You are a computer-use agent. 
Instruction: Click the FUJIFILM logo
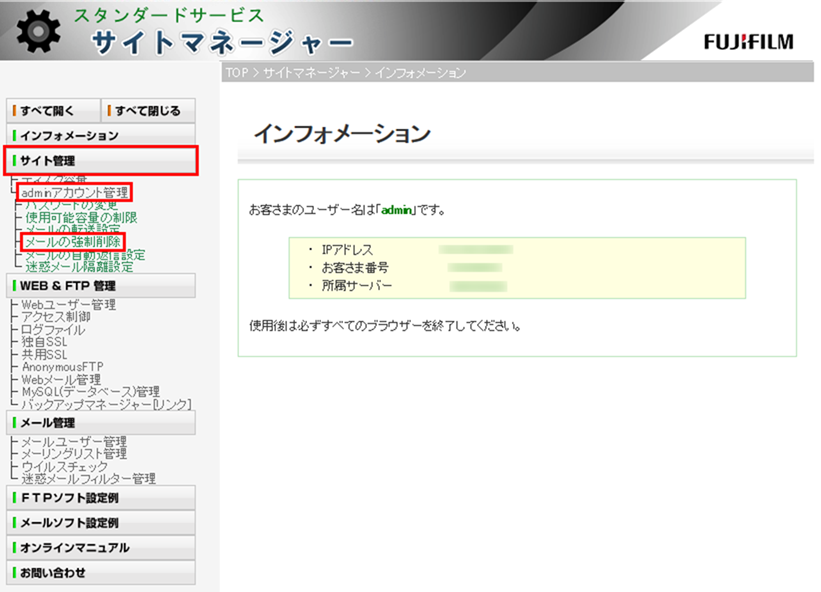pos(748,42)
